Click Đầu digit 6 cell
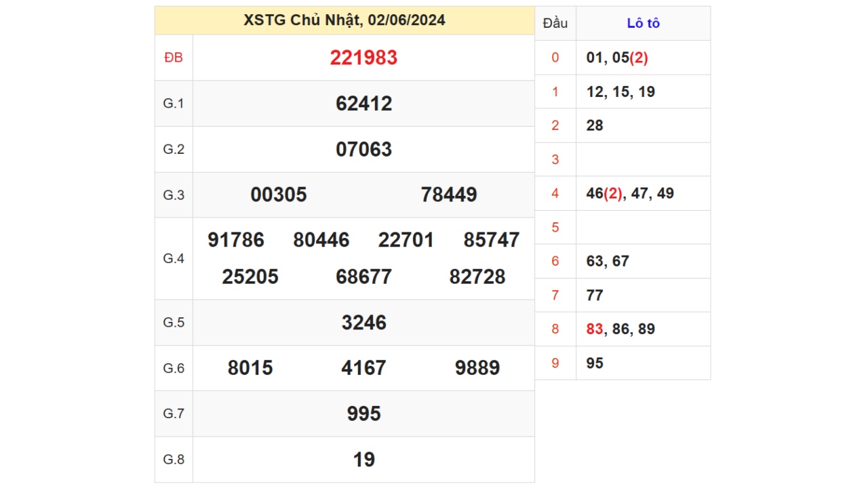868x488 pixels. click(555, 261)
